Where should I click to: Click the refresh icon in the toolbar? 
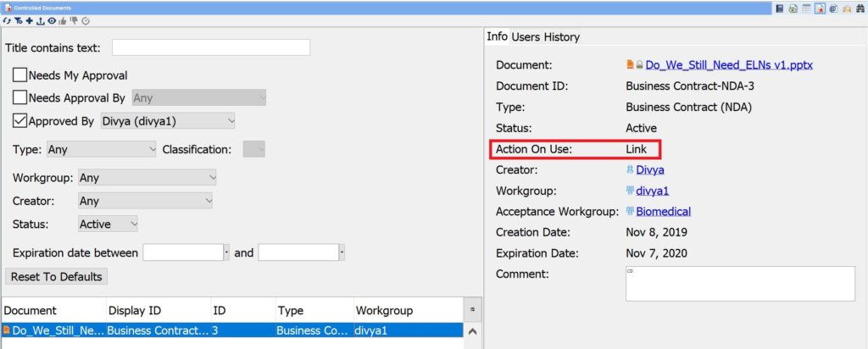pos(7,20)
